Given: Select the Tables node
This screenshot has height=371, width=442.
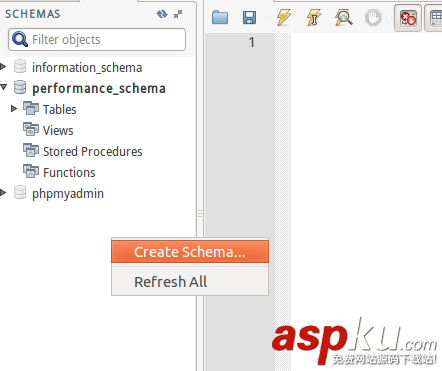Looking at the screenshot, I should pos(59,110).
